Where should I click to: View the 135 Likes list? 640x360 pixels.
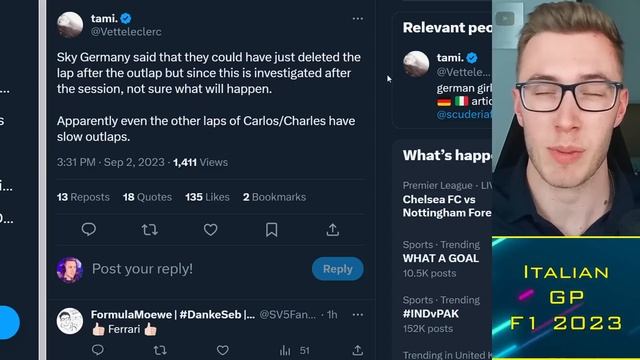[207, 197]
